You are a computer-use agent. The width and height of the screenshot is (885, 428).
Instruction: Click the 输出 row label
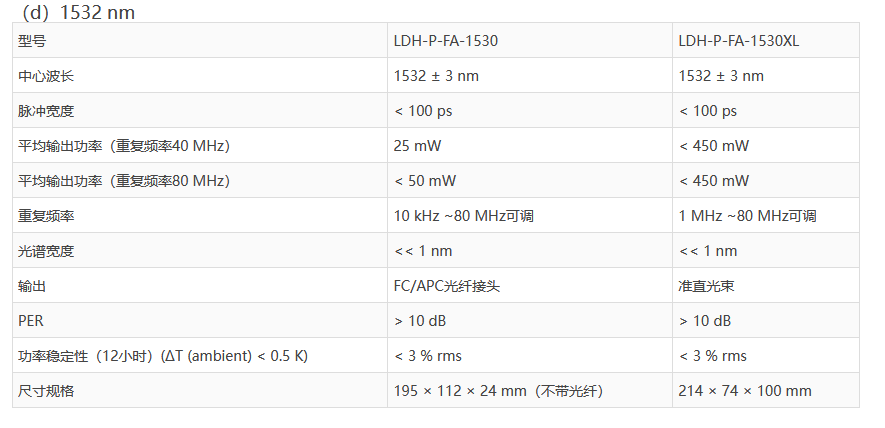pos(32,286)
